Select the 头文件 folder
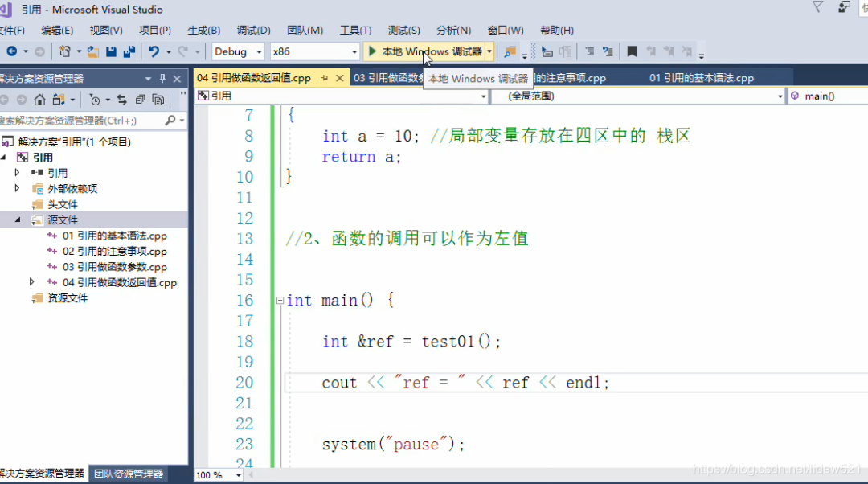The width and height of the screenshot is (868, 484). click(62, 204)
